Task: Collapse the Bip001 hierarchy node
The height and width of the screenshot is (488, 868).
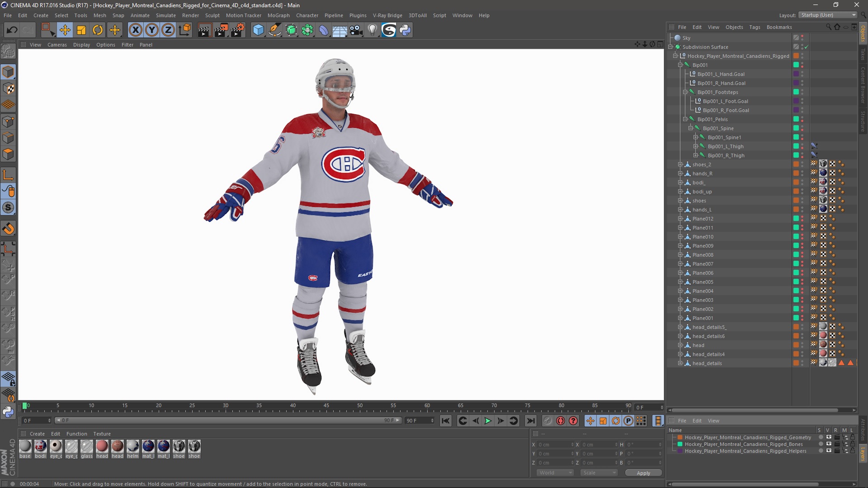Action: pos(680,65)
